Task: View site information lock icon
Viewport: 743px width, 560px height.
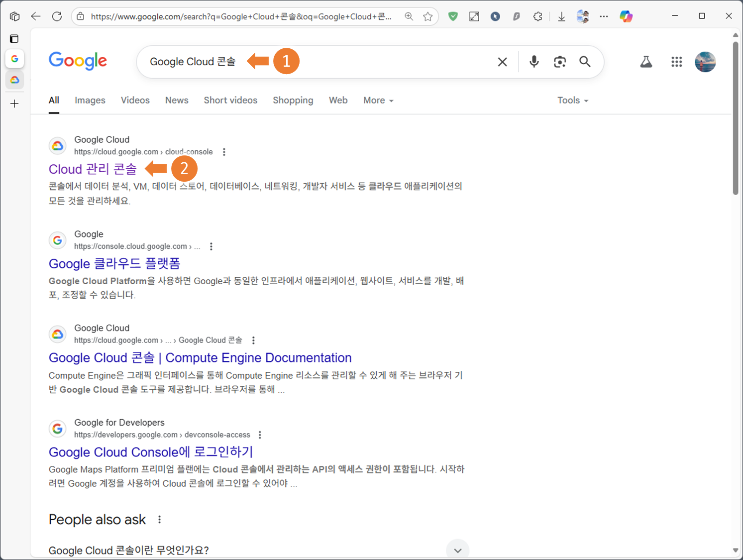Action: click(x=81, y=16)
